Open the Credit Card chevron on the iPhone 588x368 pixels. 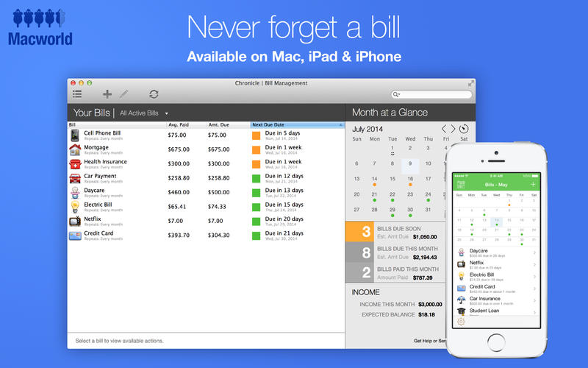pyautogui.click(x=534, y=289)
